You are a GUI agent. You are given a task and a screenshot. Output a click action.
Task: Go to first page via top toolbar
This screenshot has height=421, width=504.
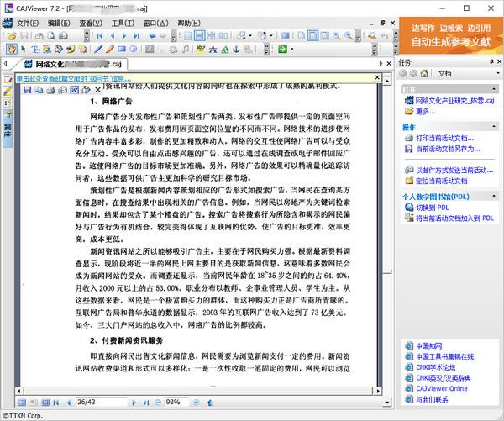pyautogui.click(x=100, y=35)
